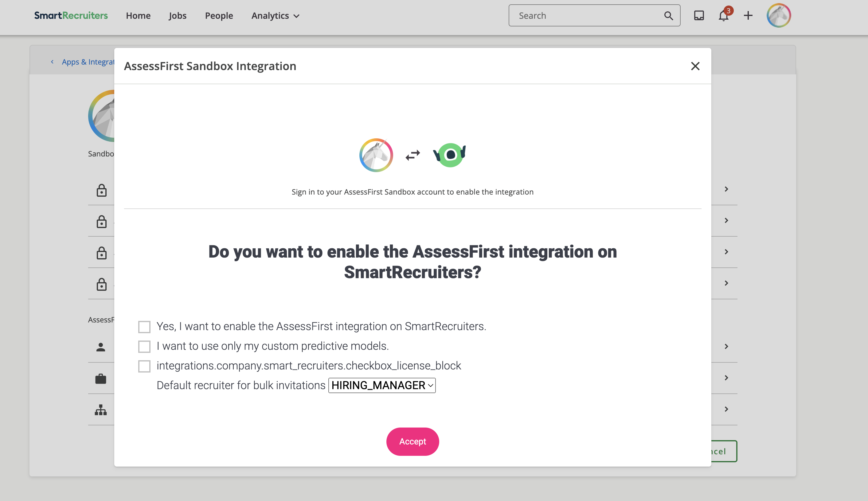Open the notifications bell
868x501 pixels.
[x=723, y=15]
